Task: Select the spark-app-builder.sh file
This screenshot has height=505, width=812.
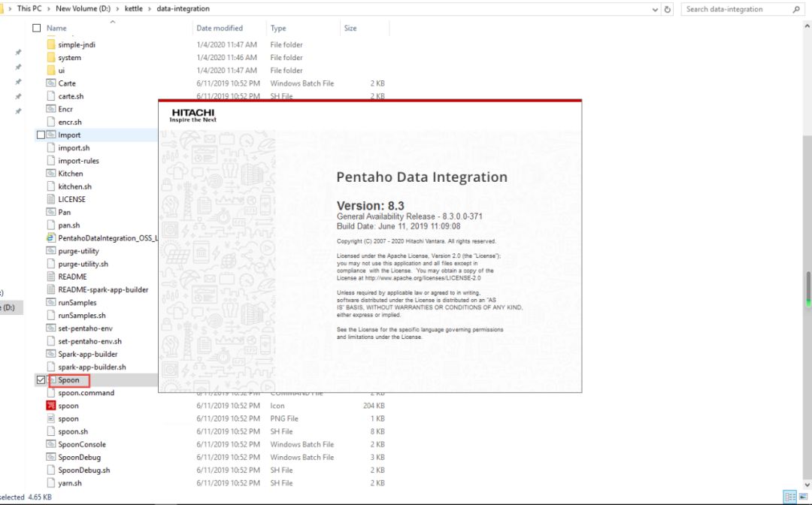Action: [92, 367]
